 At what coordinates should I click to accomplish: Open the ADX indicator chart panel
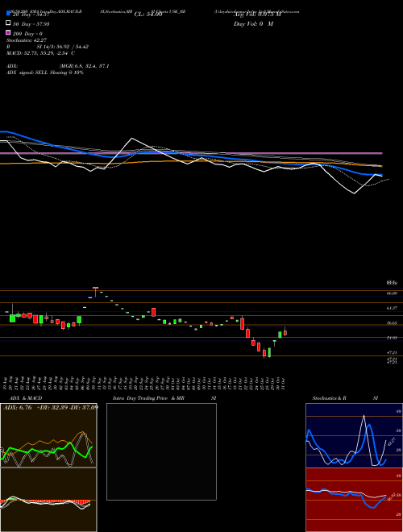[x=48, y=435]
